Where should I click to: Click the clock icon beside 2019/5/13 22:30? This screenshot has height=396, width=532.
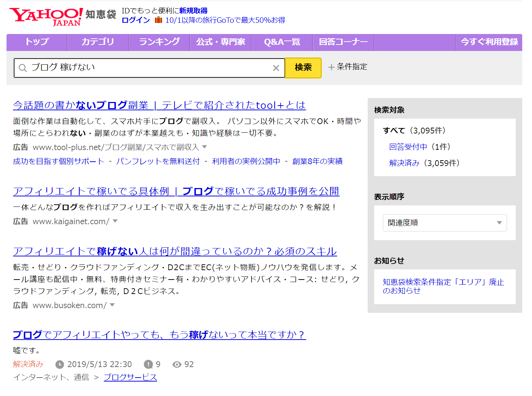coord(60,365)
